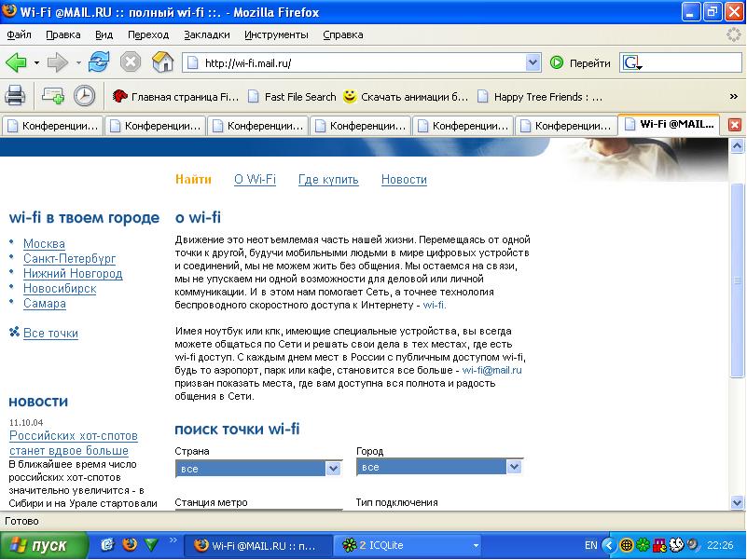
Task: Click the Print icon in toolbar
Action: point(15,96)
